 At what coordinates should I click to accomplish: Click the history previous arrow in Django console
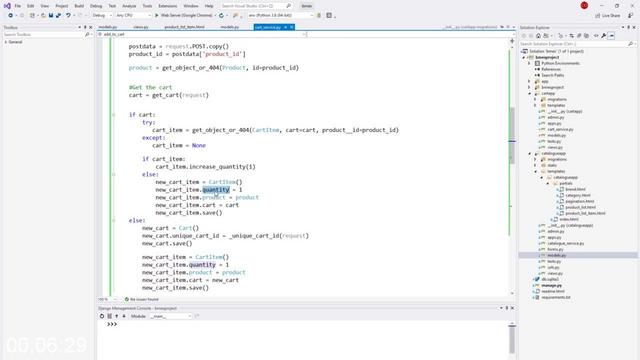(x=117, y=316)
